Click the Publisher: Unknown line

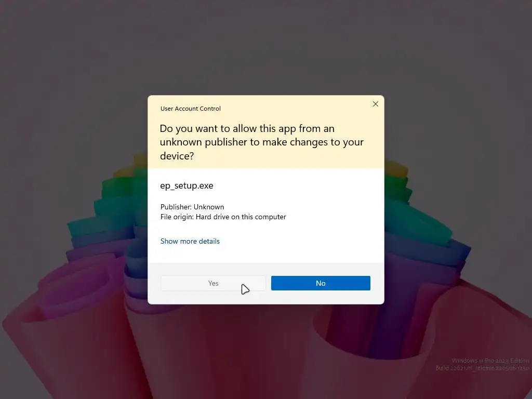[192, 207]
